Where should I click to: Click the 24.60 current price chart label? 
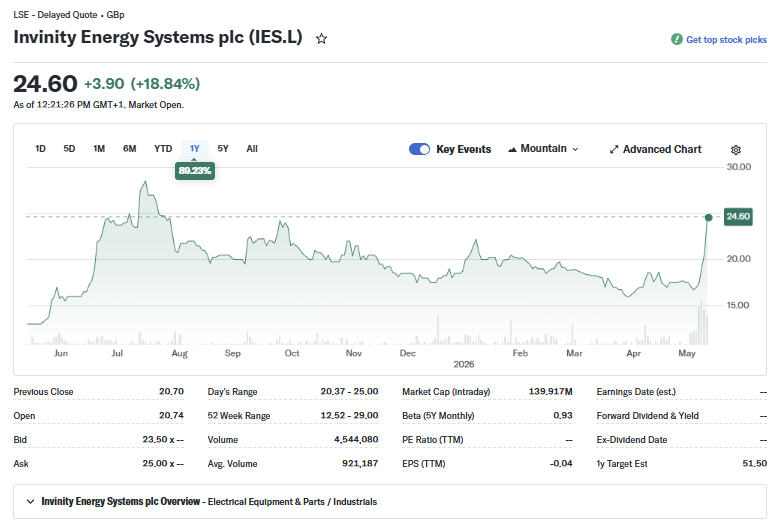[x=738, y=217]
